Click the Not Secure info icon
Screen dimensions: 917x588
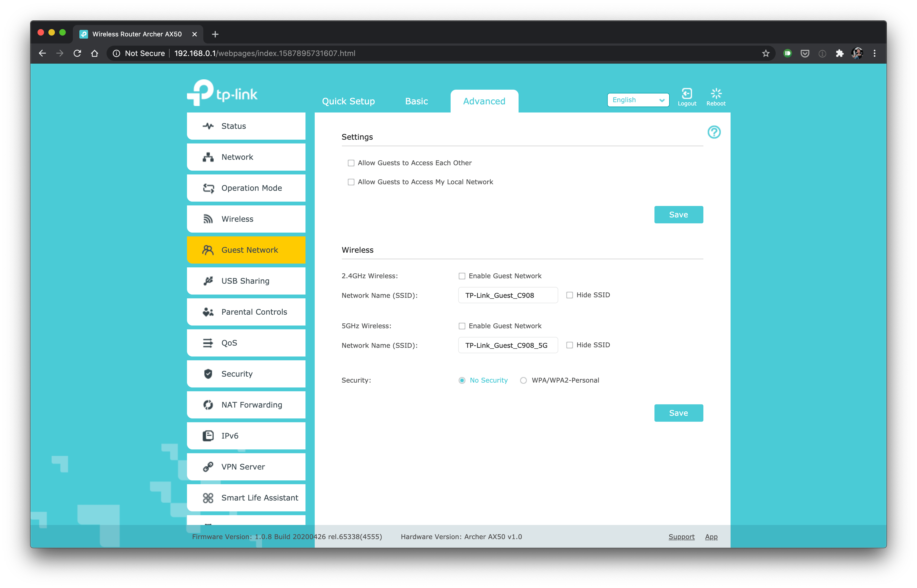(117, 54)
